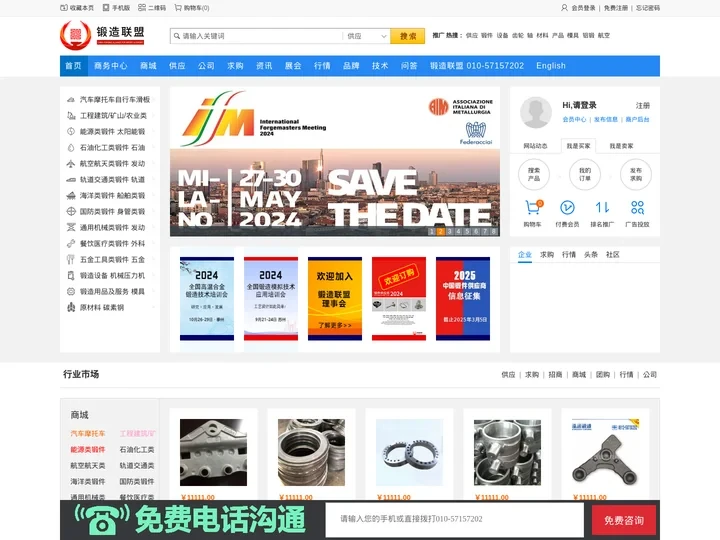
Task: Click the 锻造联盟 site logo
Action: 102,35
